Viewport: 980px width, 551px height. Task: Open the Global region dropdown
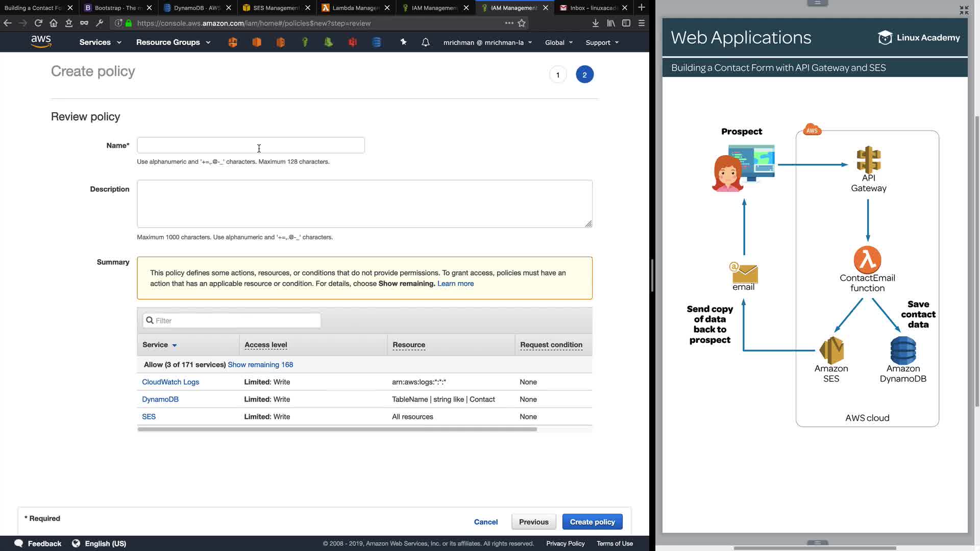pos(558,43)
